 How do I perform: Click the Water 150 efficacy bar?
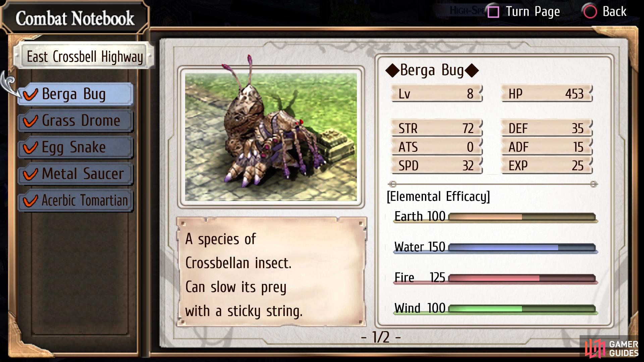tap(522, 248)
